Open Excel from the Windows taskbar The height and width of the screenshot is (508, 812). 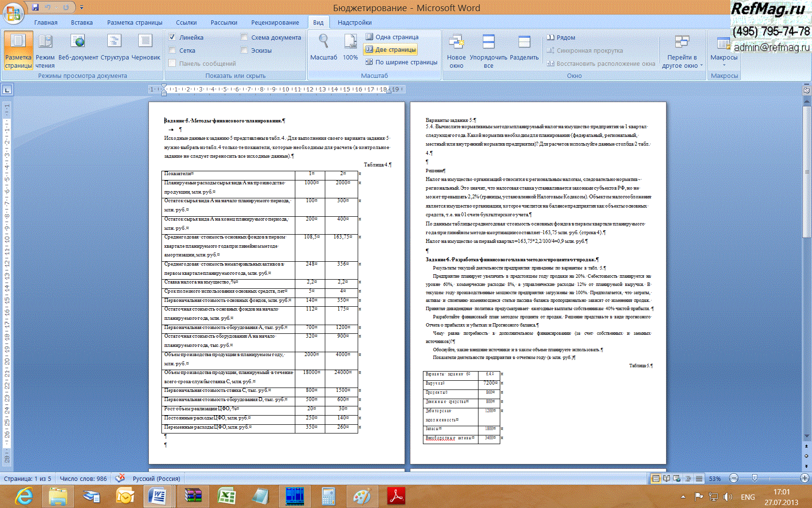226,496
